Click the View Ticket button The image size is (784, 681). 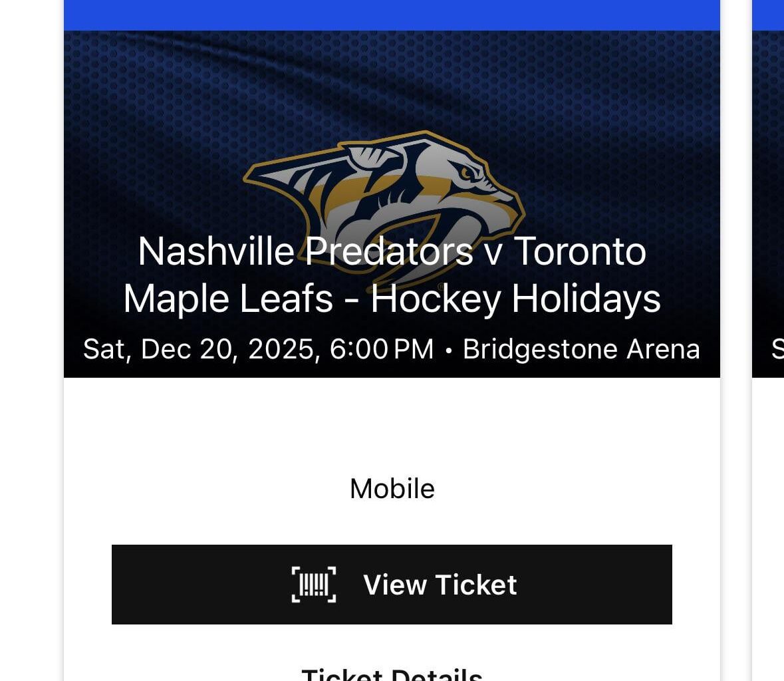391,585
